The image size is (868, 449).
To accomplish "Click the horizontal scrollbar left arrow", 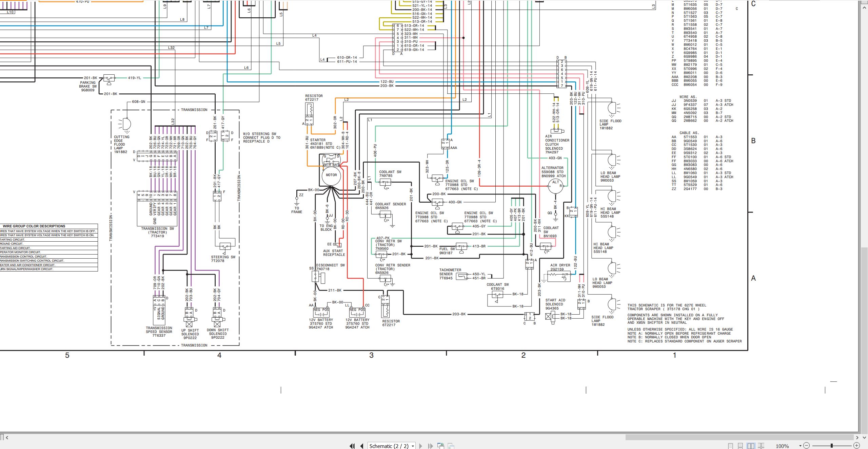I will click(7, 437).
